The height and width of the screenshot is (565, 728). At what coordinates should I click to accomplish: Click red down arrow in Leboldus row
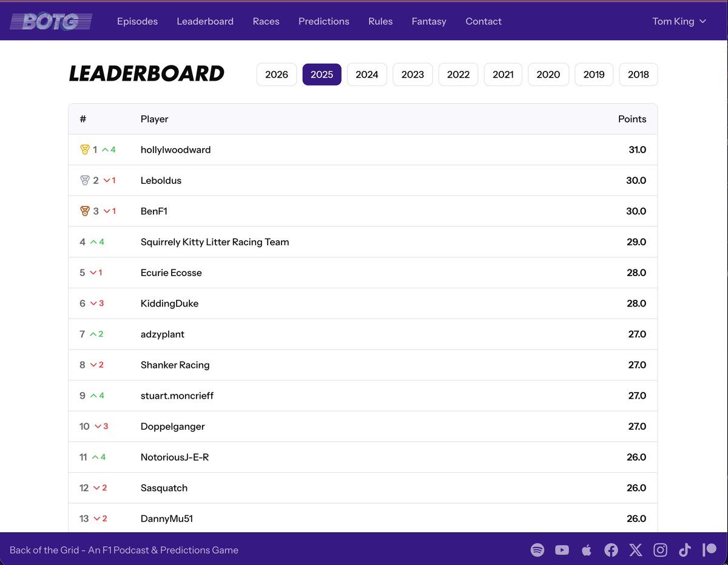(107, 180)
